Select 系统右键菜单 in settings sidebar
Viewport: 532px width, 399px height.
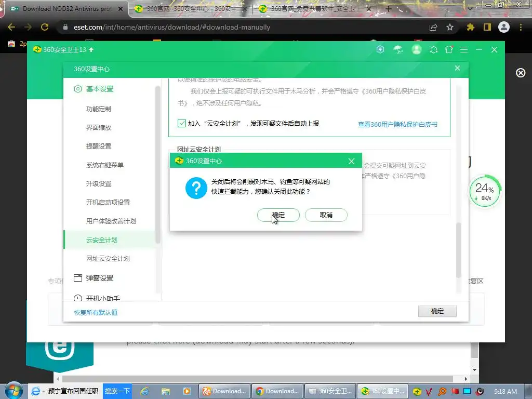click(x=105, y=165)
